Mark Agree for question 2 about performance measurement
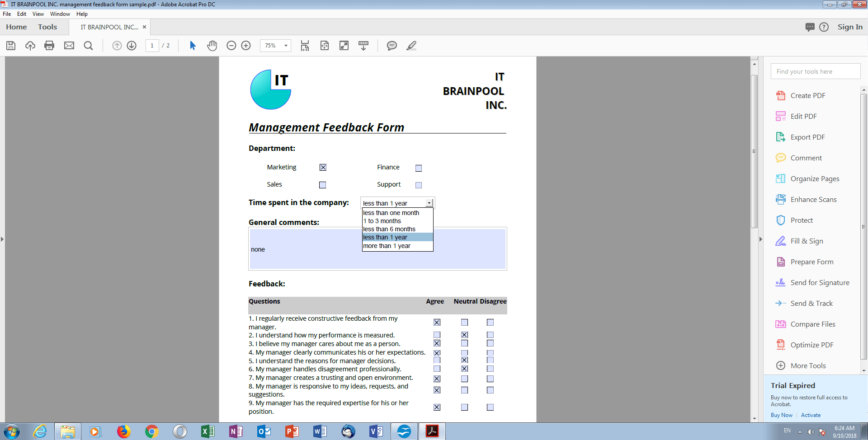Image resolution: width=868 pixels, height=440 pixels. [436, 334]
